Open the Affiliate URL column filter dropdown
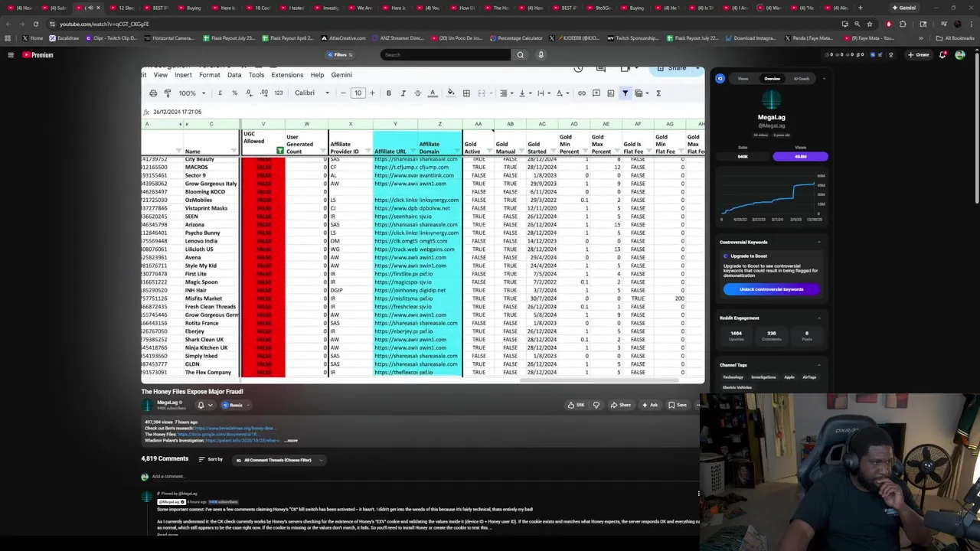980x551 pixels. click(413, 152)
